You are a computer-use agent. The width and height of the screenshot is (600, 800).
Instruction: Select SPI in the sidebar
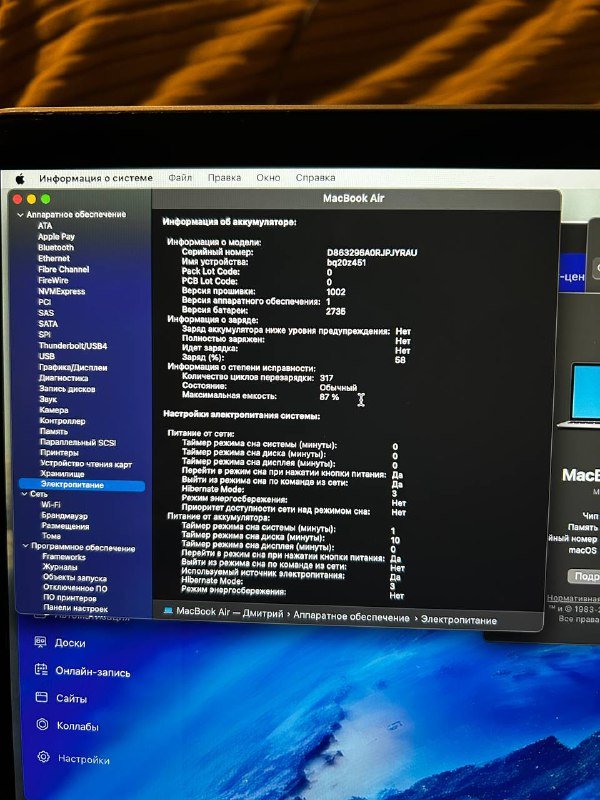[x=44, y=335]
